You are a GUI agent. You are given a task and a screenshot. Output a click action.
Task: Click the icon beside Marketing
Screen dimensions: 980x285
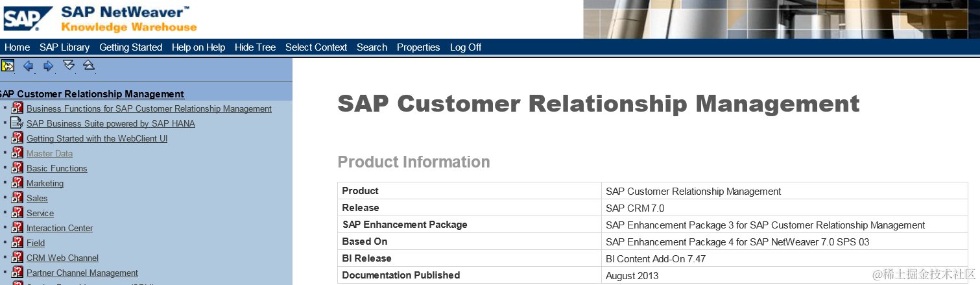click(17, 182)
